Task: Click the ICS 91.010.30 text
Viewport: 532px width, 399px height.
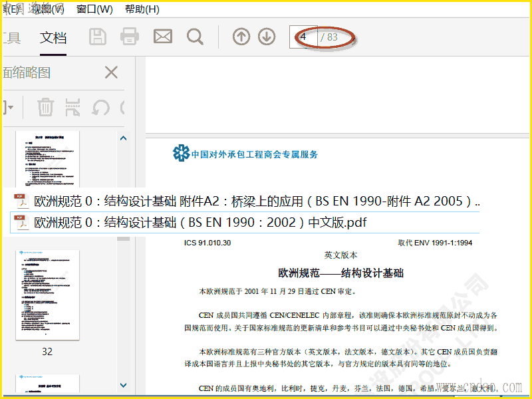Action: pyautogui.click(x=207, y=243)
